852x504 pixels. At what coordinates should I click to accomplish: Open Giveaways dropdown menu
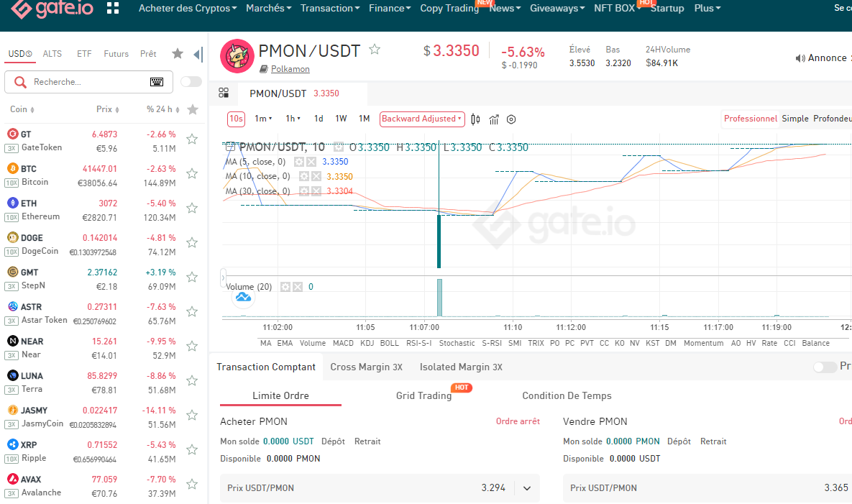pos(557,8)
